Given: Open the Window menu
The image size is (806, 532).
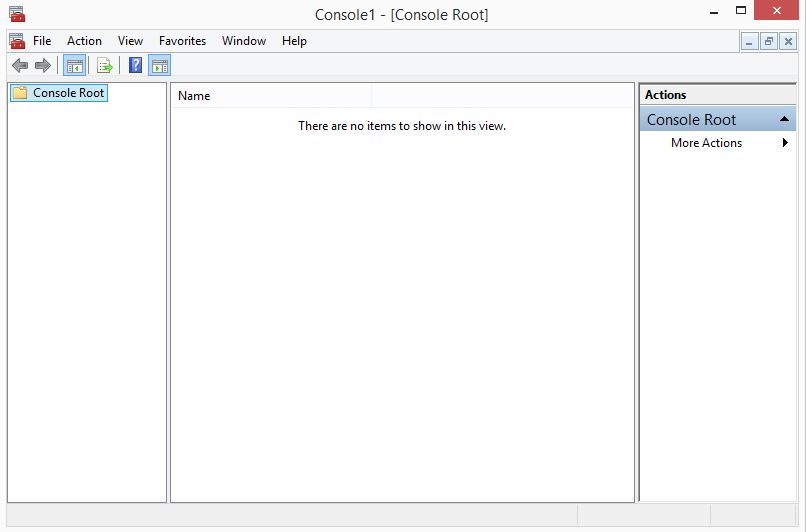Looking at the screenshot, I should pyautogui.click(x=244, y=41).
